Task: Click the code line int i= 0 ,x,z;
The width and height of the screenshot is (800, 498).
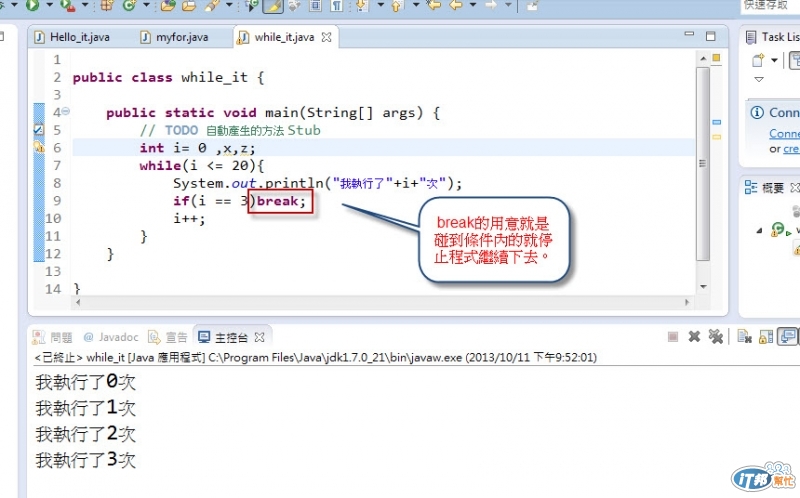Action: (x=197, y=148)
